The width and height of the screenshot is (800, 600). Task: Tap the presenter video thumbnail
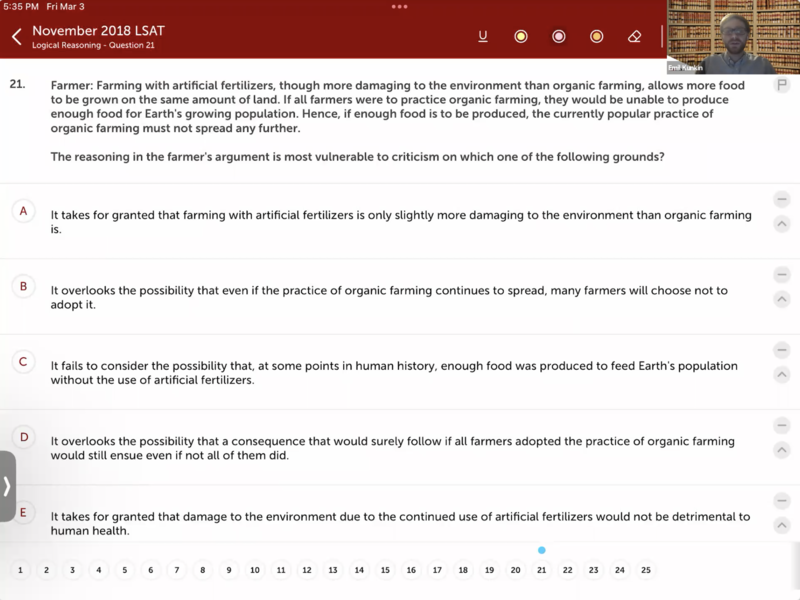click(x=733, y=37)
